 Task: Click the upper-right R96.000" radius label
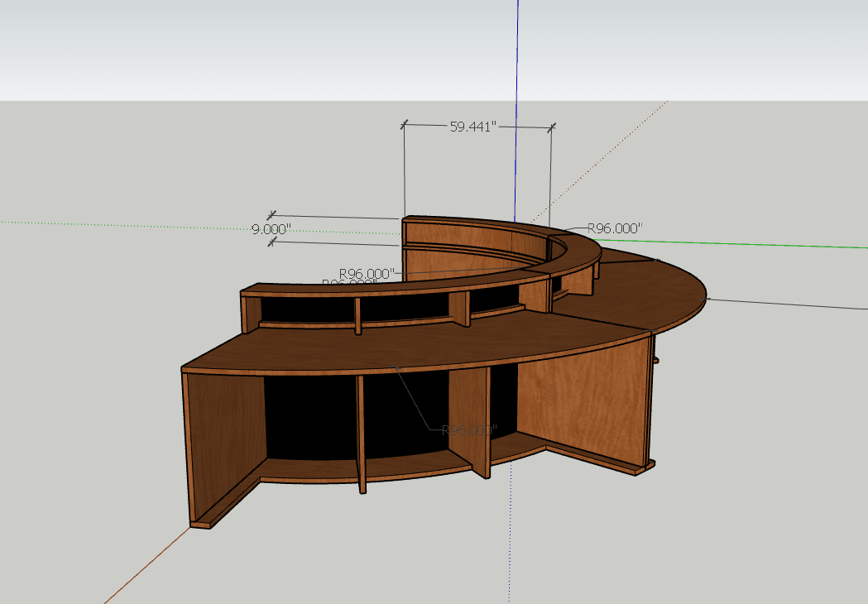point(615,228)
